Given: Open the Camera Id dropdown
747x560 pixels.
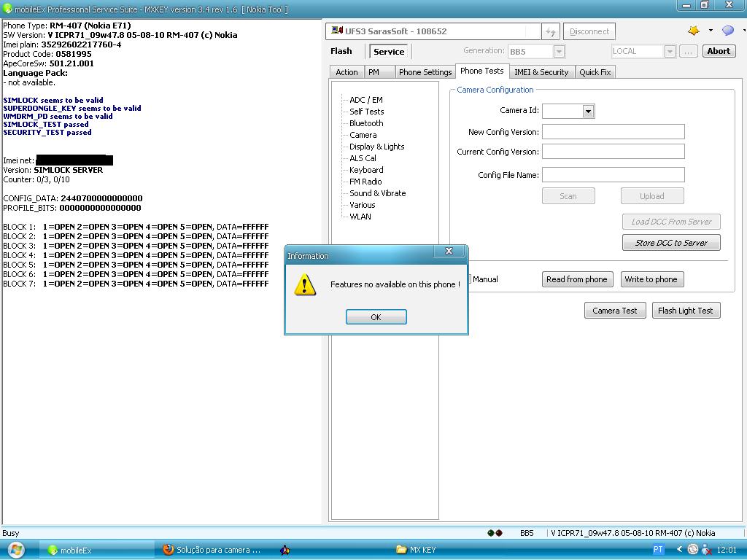Looking at the screenshot, I should pos(589,111).
